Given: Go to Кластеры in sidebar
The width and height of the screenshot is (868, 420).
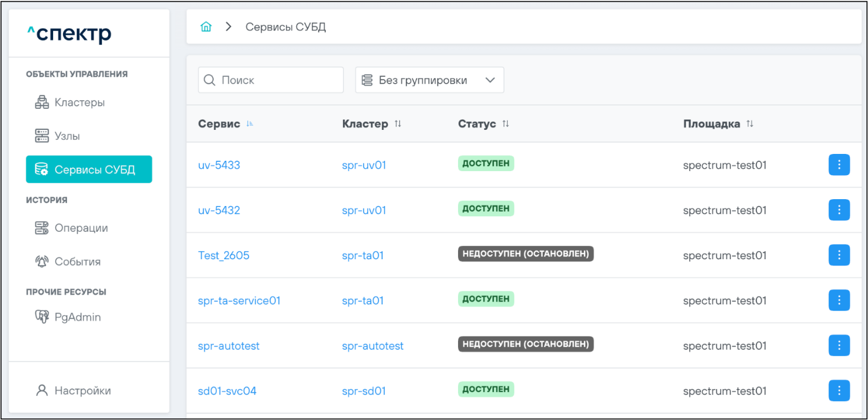Looking at the screenshot, I should (x=79, y=103).
